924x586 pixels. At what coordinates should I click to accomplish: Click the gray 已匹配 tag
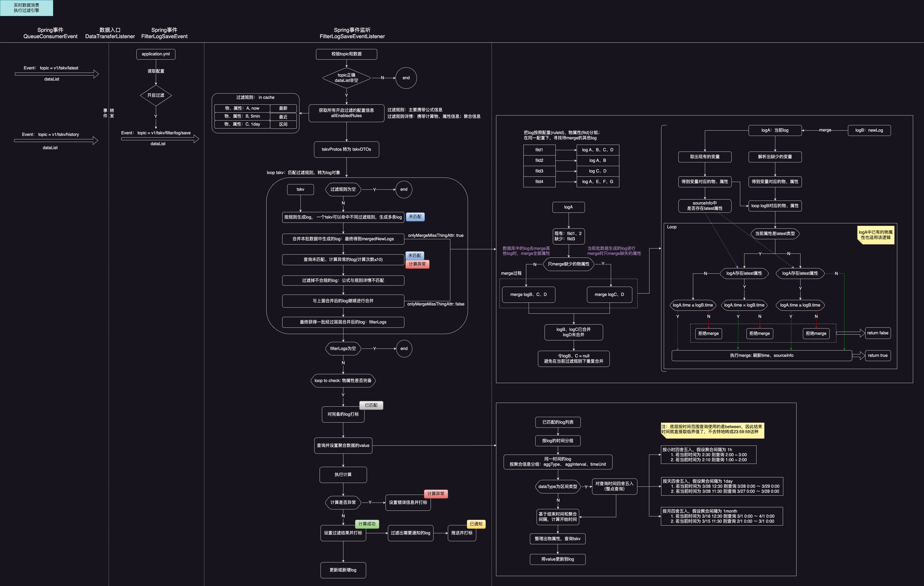click(371, 405)
